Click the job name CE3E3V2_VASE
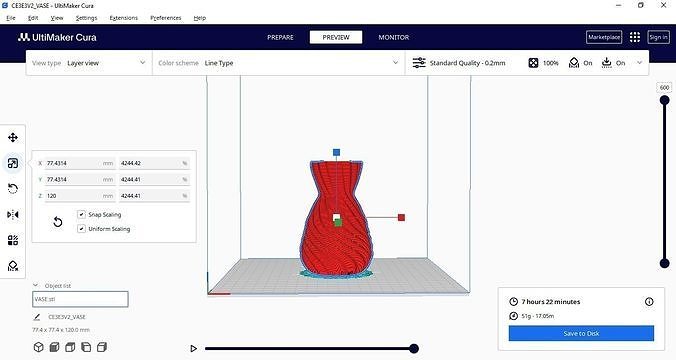This screenshot has width=676, height=360. tap(67, 317)
